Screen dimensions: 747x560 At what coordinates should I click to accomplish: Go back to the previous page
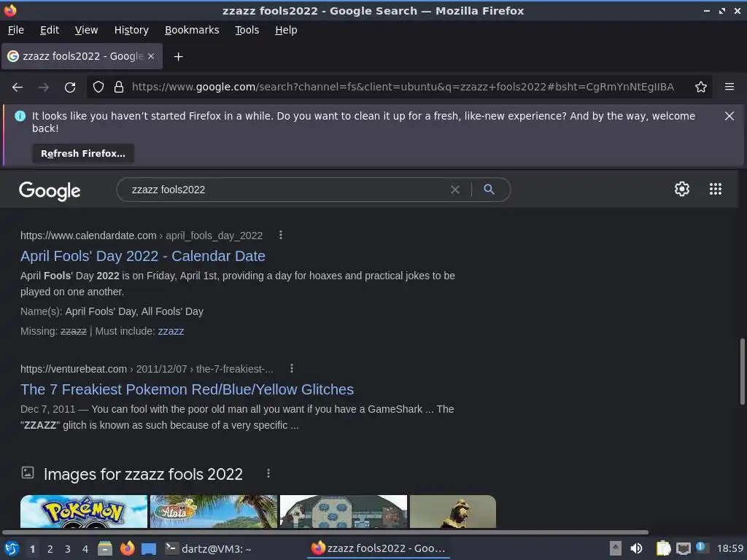pos(18,87)
